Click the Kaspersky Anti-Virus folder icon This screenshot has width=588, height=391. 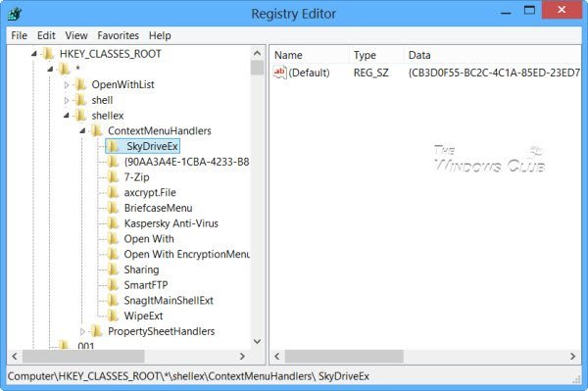click(x=113, y=223)
